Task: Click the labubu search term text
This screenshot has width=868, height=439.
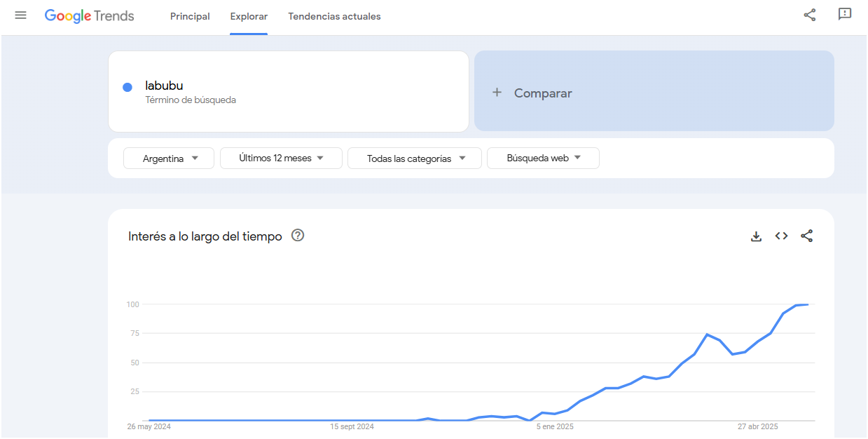Action: [x=164, y=86]
